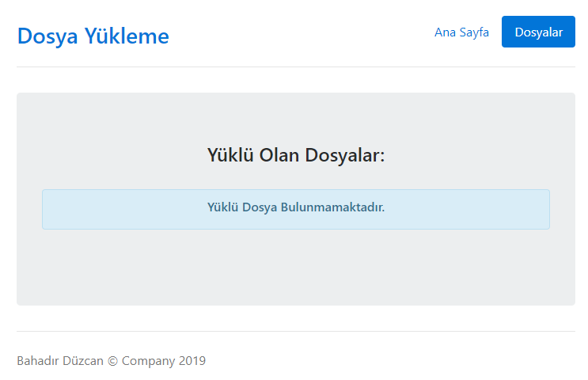Click the word Dosya in page title
This screenshot has width=588, height=380.
click(x=46, y=36)
